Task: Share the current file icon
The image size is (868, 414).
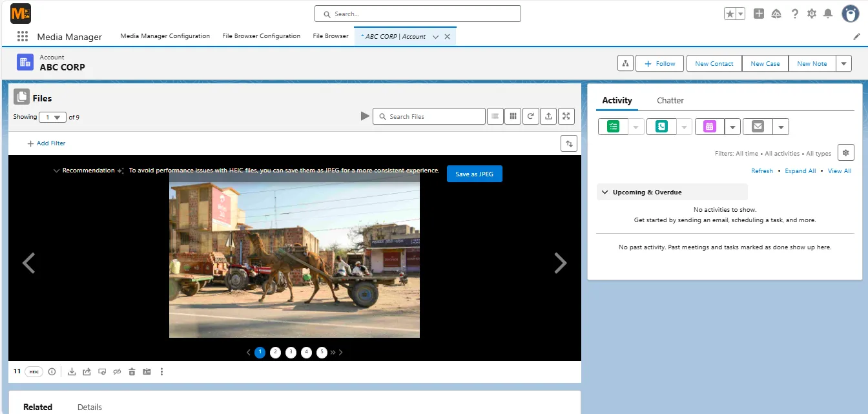Action: (x=87, y=371)
